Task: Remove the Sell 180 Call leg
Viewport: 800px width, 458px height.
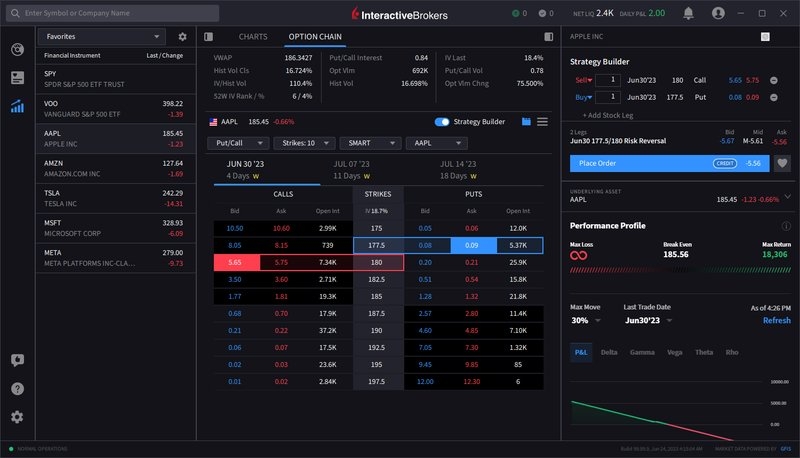Action: coord(774,81)
